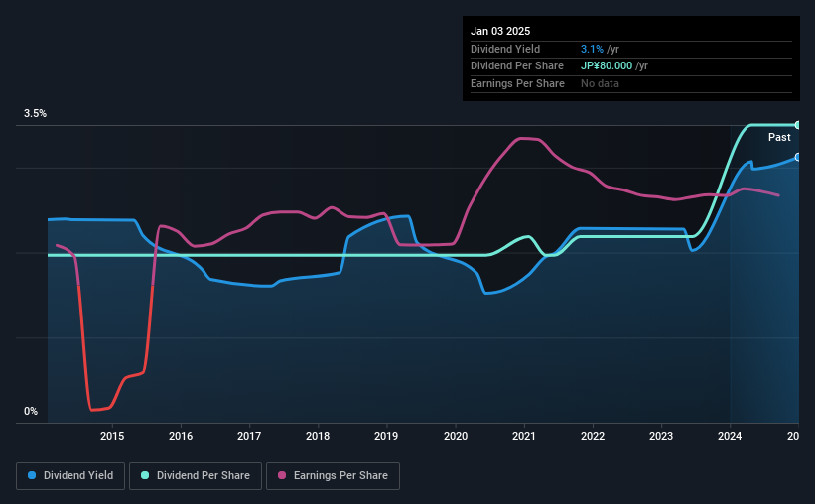Select the 2022 x-axis label
Screen dimensions: 815x504
coord(593,436)
